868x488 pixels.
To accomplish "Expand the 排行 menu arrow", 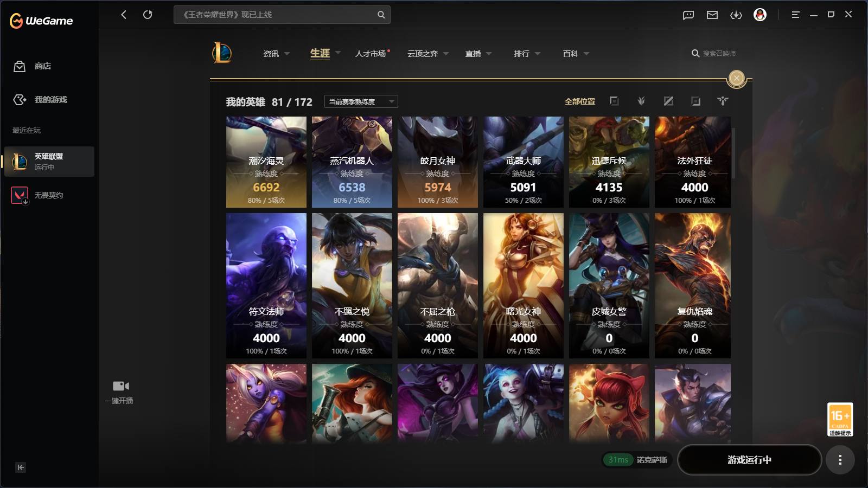I will tap(538, 54).
